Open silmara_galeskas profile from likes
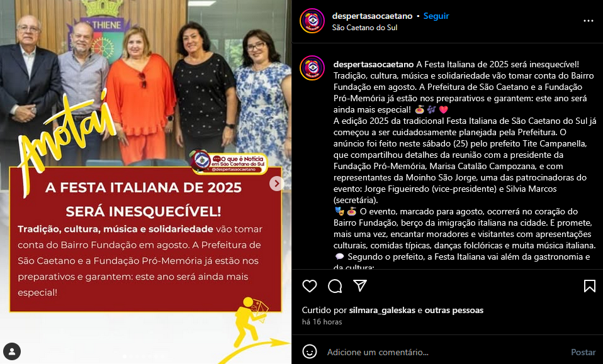The width and height of the screenshot is (603, 364). coord(382,310)
